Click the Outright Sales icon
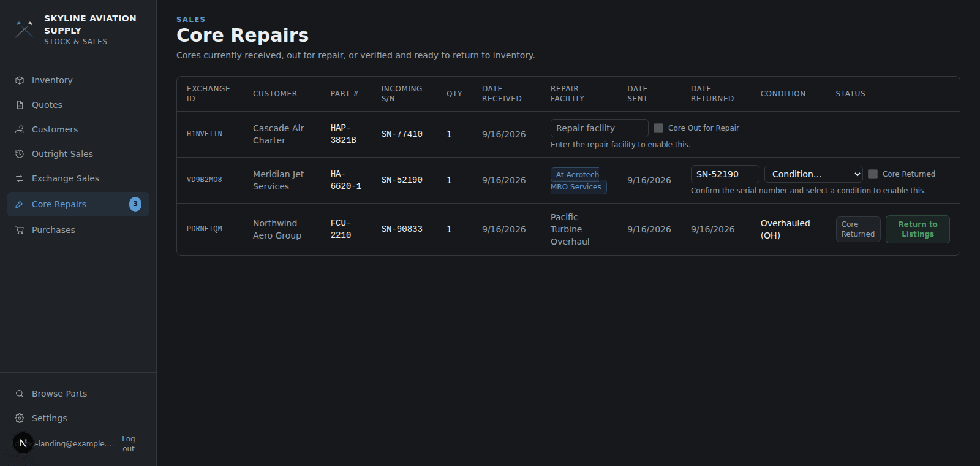The height and width of the screenshot is (466, 980). [x=20, y=154]
